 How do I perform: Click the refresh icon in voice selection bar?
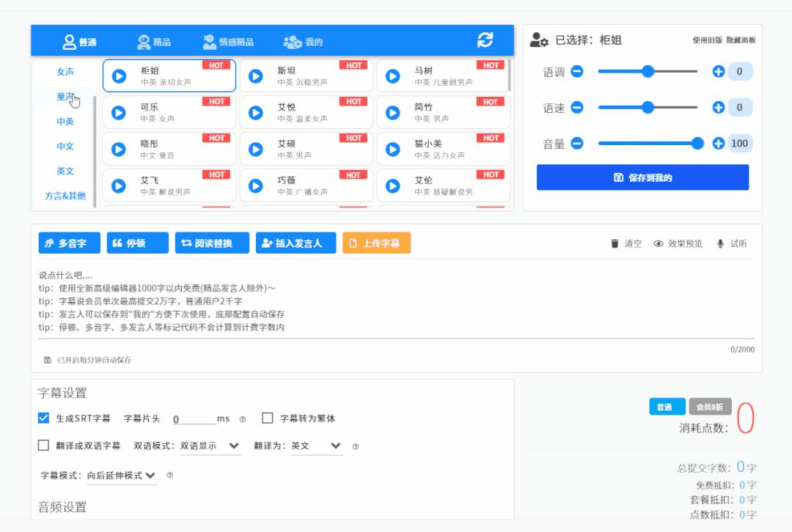(x=484, y=41)
